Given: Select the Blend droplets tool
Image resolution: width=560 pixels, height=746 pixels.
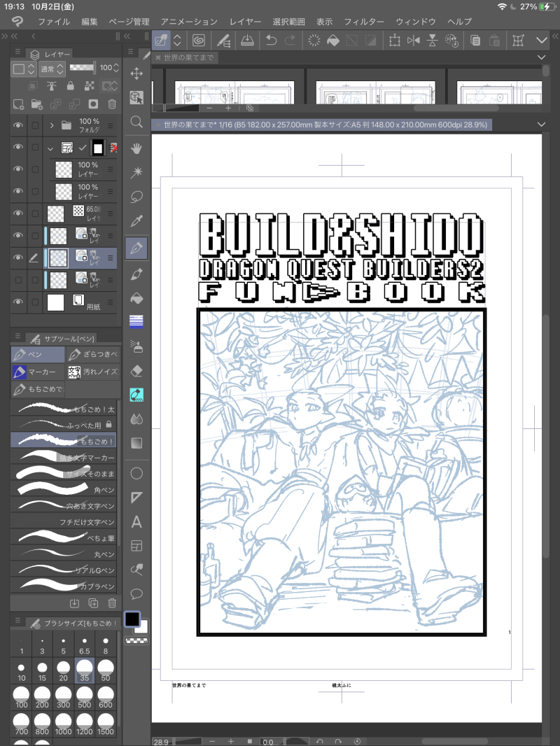Looking at the screenshot, I should coord(136,419).
